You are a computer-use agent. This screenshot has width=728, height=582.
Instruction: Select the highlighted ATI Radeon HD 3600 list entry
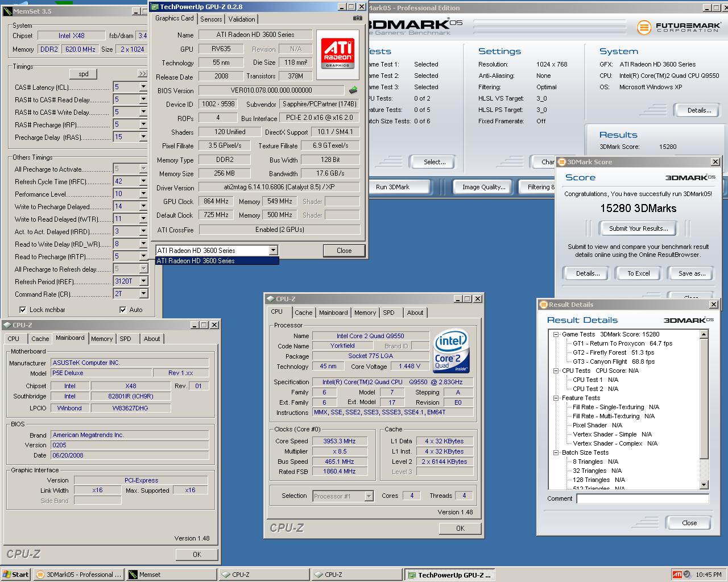tap(217, 261)
